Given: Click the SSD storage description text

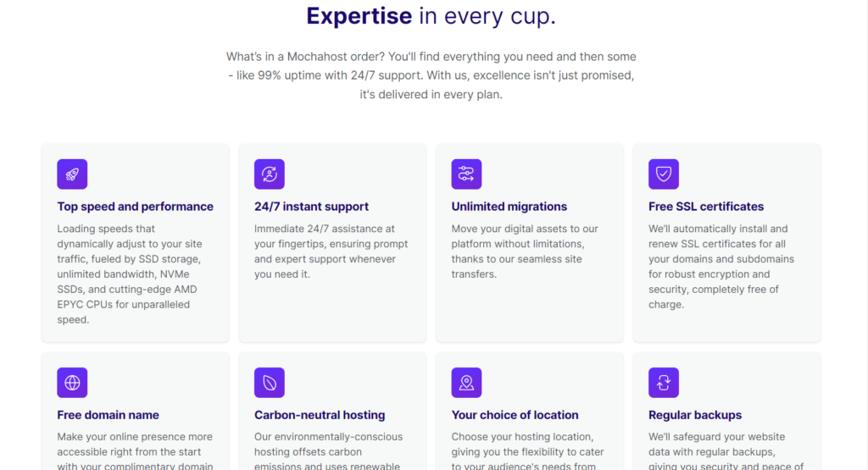Looking at the screenshot, I should 130,274.
